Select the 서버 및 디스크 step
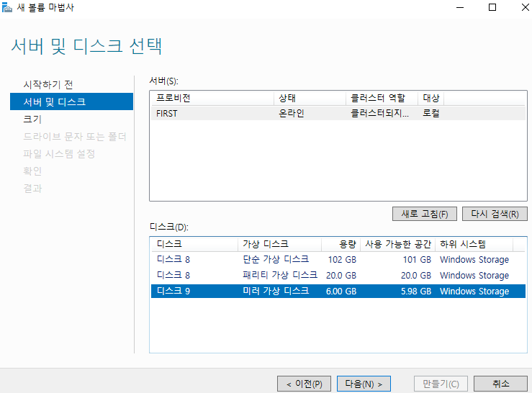Viewport: 532px width, 393px height. tap(71, 101)
